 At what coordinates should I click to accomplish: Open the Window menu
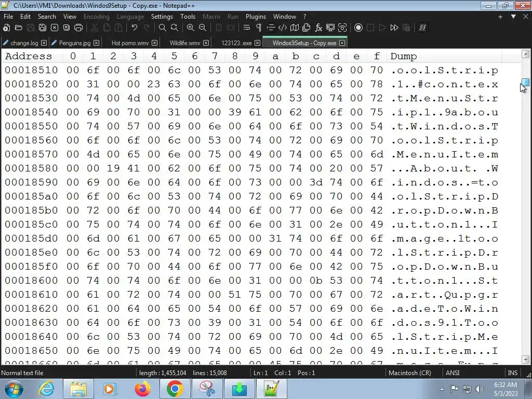(x=285, y=16)
